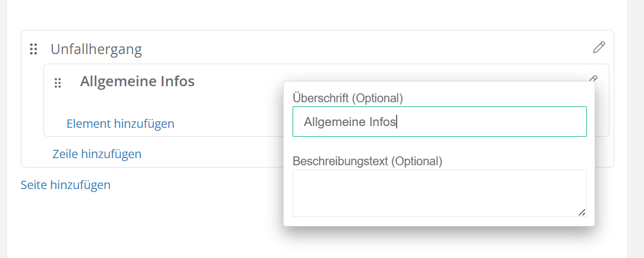644x258 pixels.
Task: Click the pencil edit icon for Unfallhergang
Action: tap(599, 48)
